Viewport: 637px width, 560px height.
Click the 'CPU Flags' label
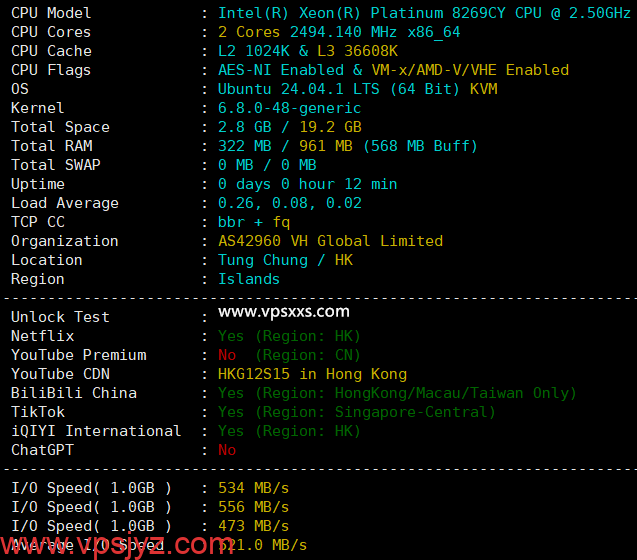[51, 70]
